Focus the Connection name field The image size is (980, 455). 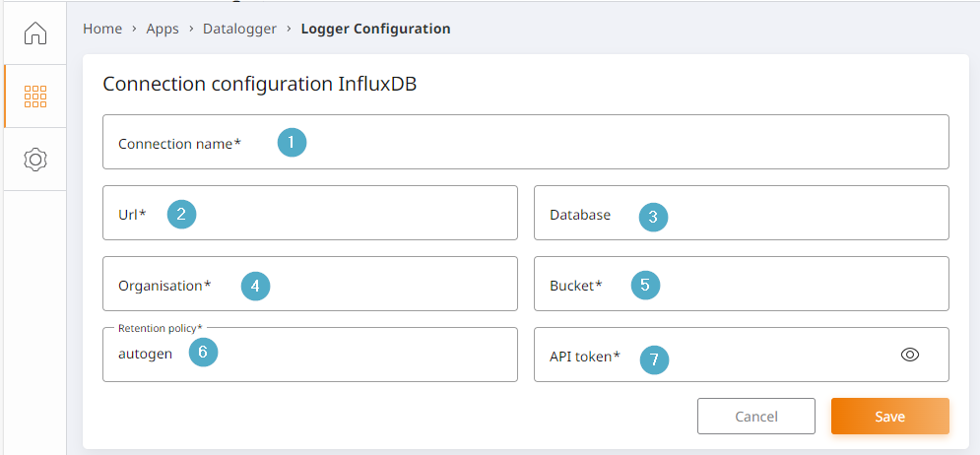pyautogui.click(x=526, y=142)
